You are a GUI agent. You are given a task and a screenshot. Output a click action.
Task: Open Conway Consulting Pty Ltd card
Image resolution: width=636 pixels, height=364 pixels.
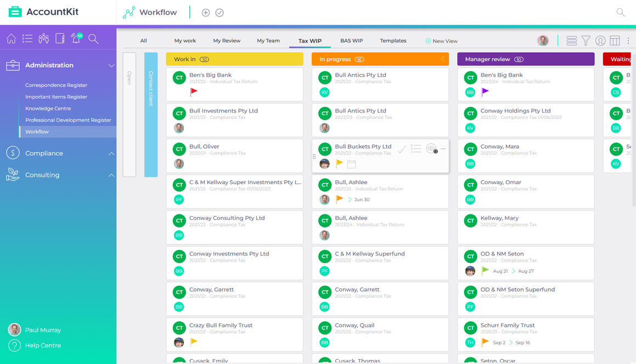234,227
